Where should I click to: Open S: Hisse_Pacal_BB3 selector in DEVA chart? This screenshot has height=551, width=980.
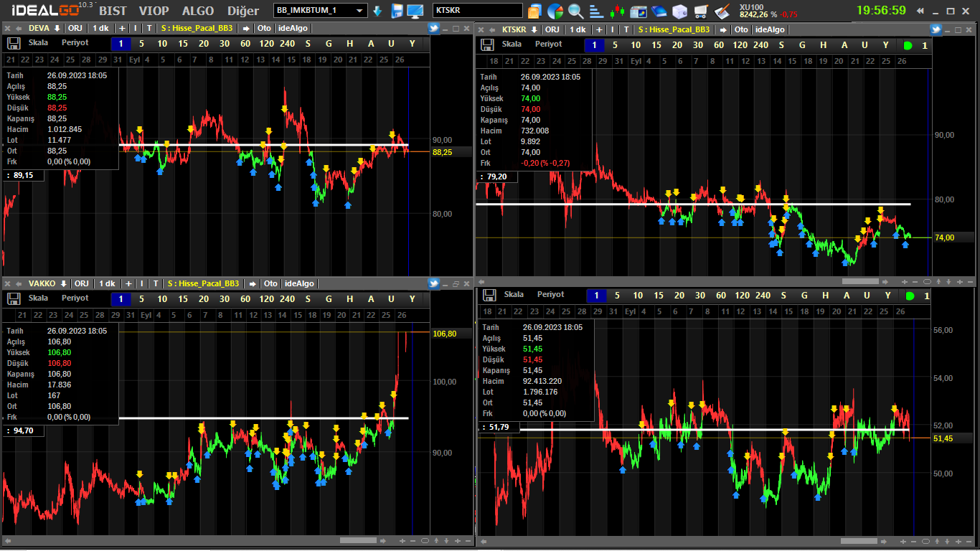click(x=197, y=29)
